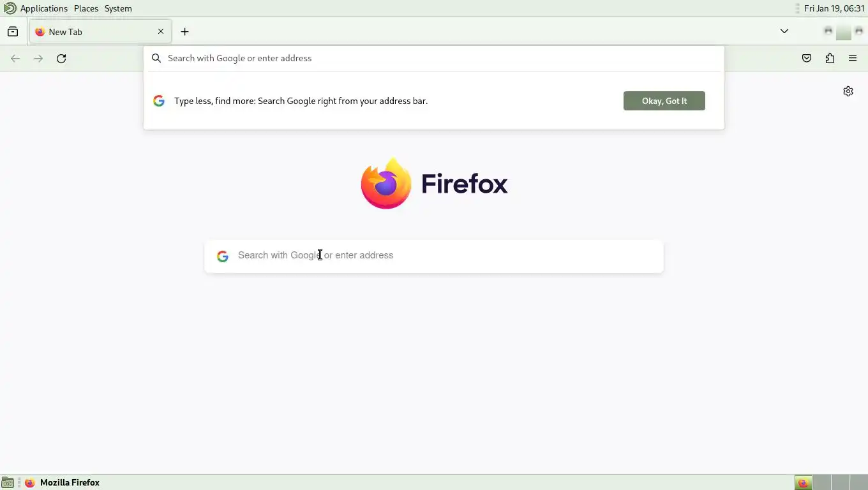Open Firefox View from the tab bar icon
The height and width of the screenshot is (490, 868).
[x=13, y=32]
